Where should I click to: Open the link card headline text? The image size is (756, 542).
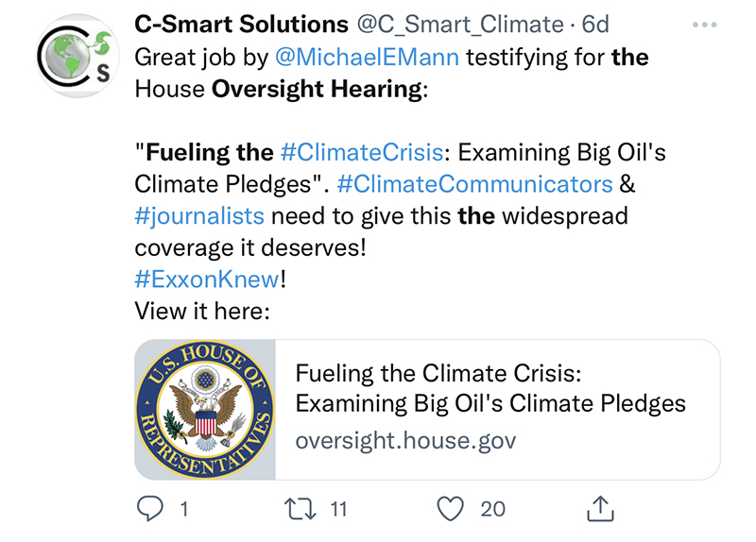pyautogui.click(x=490, y=388)
